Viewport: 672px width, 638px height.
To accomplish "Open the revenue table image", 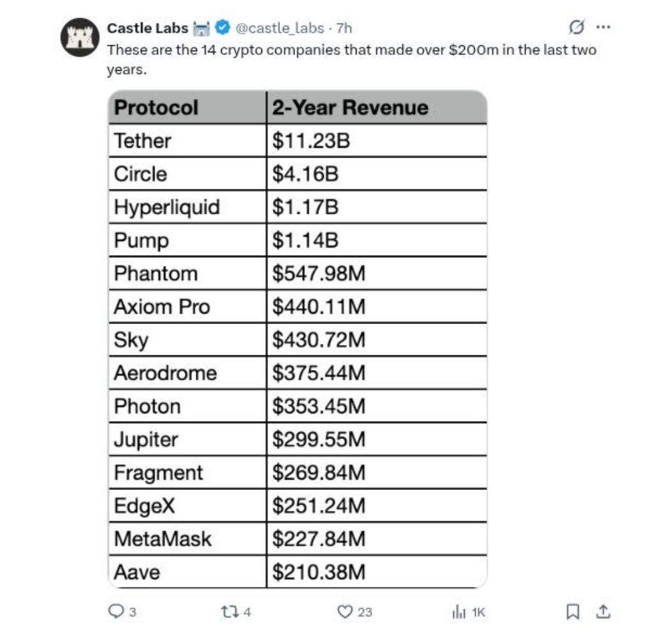I will click(298, 339).
